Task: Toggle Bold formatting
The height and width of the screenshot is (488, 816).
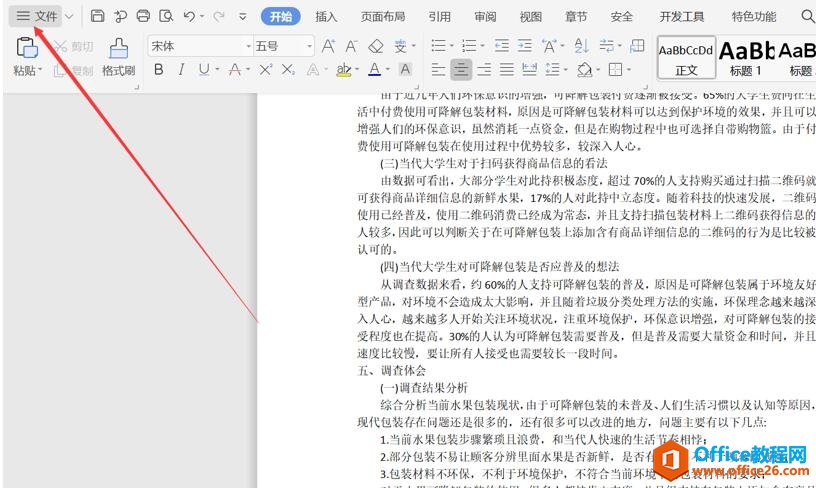Action: (159, 69)
